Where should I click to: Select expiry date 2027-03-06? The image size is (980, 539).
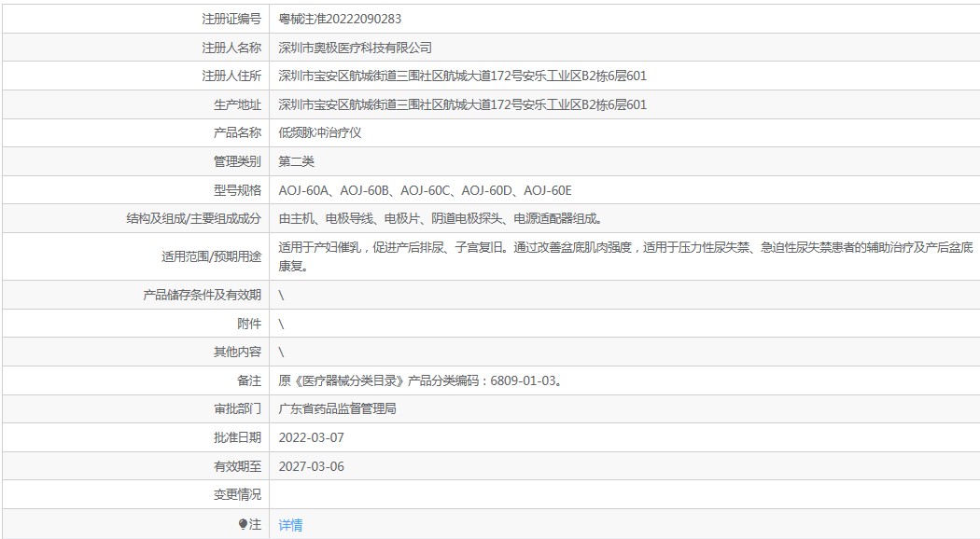pos(311,466)
